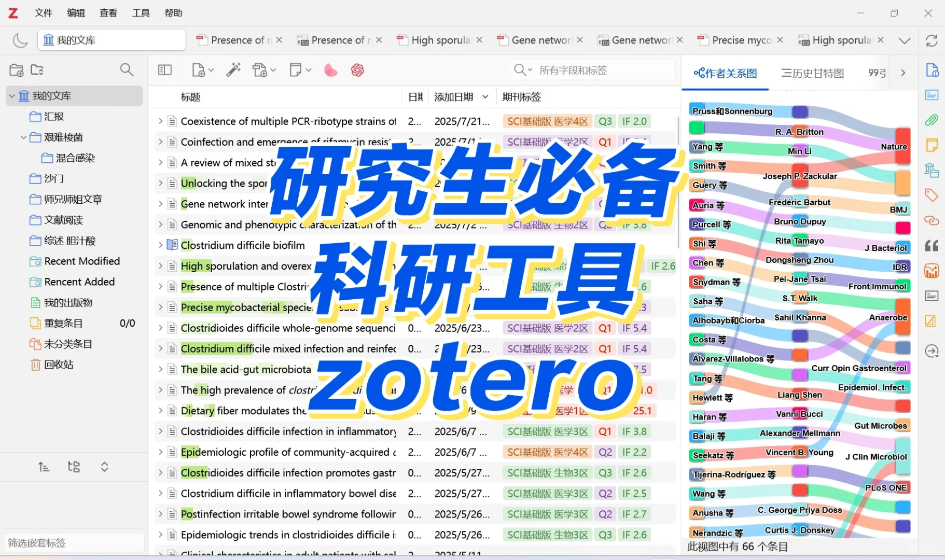The image size is (945, 560).
Task: Show more item pane tabs with right arrow
Action: click(x=904, y=73)
